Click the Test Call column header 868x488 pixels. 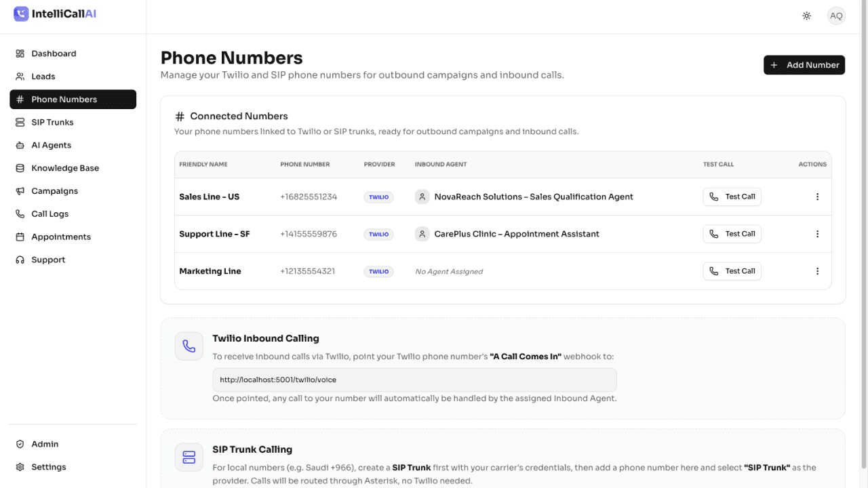coord(718,164)
